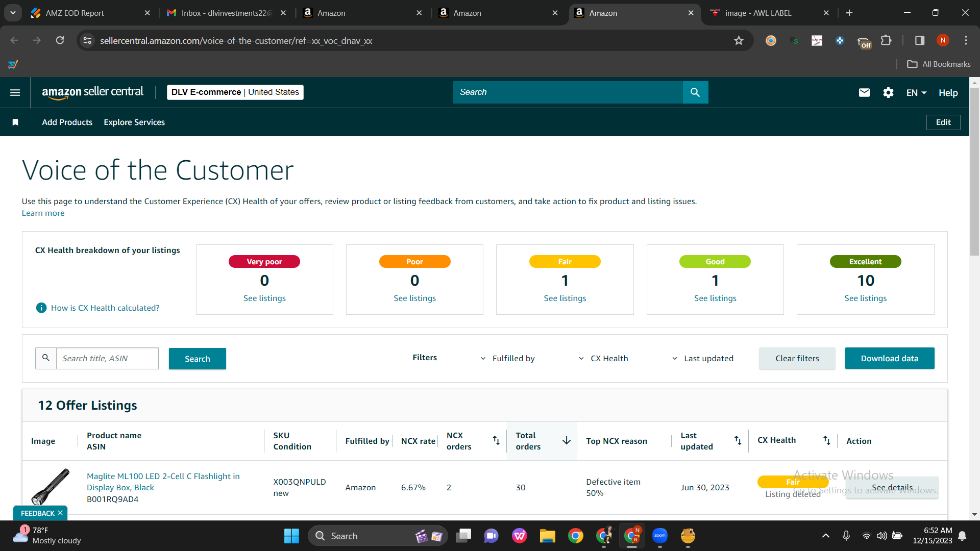The height and width of the screenshot is (551, 980).
Task: Open File Explorer from the taskbar
Action: (x=548, y=536)
